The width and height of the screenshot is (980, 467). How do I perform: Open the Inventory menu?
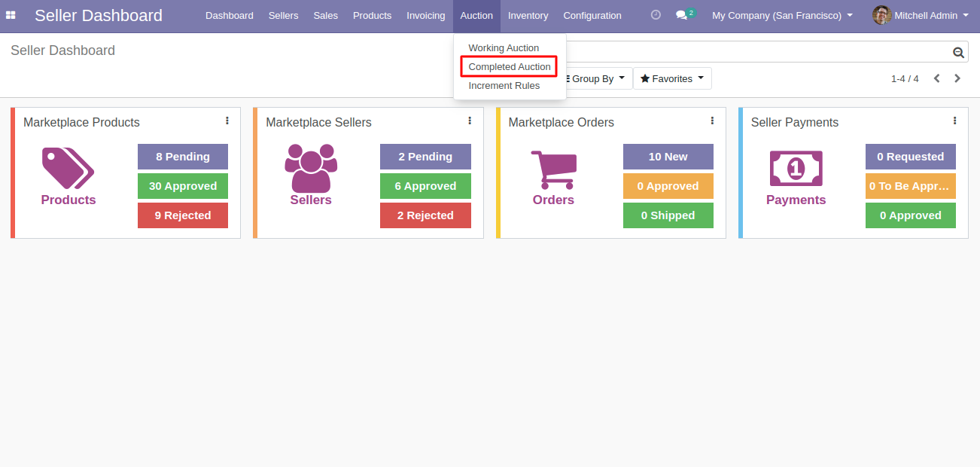pyautogui.click(x=528, y=15)
